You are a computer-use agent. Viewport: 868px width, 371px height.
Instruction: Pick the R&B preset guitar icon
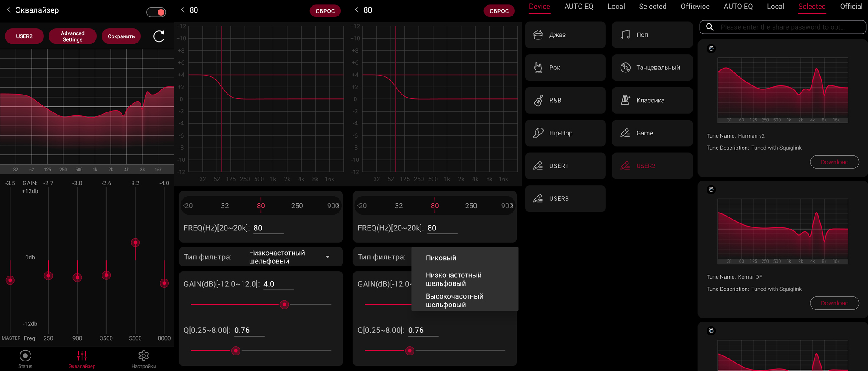tap(538, 100)
